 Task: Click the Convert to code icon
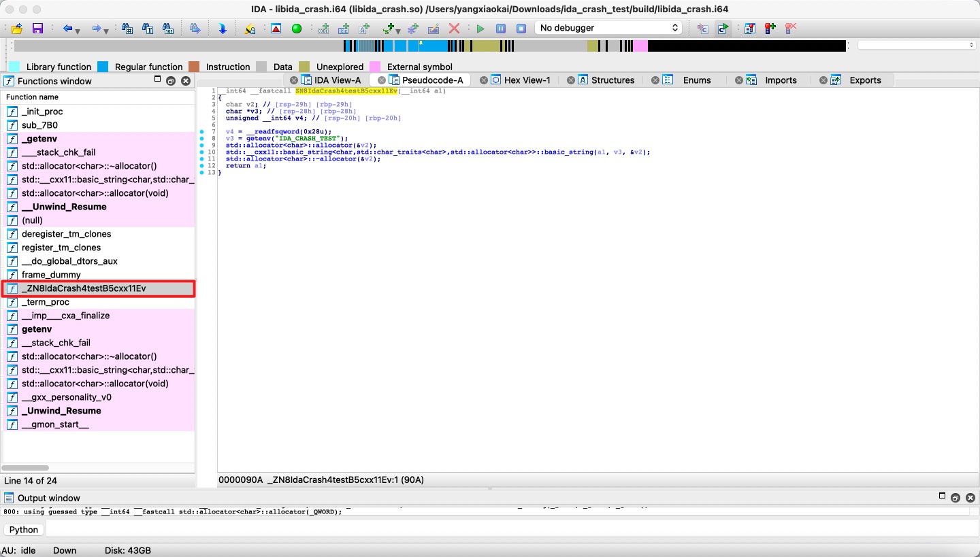pyautogui.click(x=323, y=29)
